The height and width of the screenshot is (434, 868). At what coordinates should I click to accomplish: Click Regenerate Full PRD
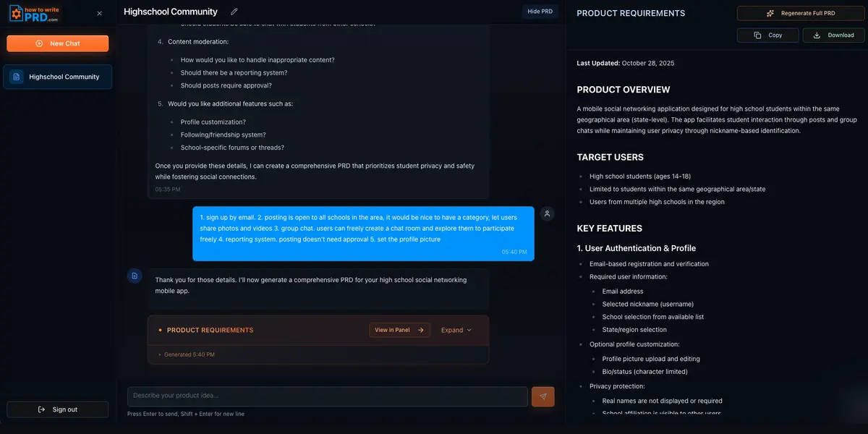(x=800, y=13)
